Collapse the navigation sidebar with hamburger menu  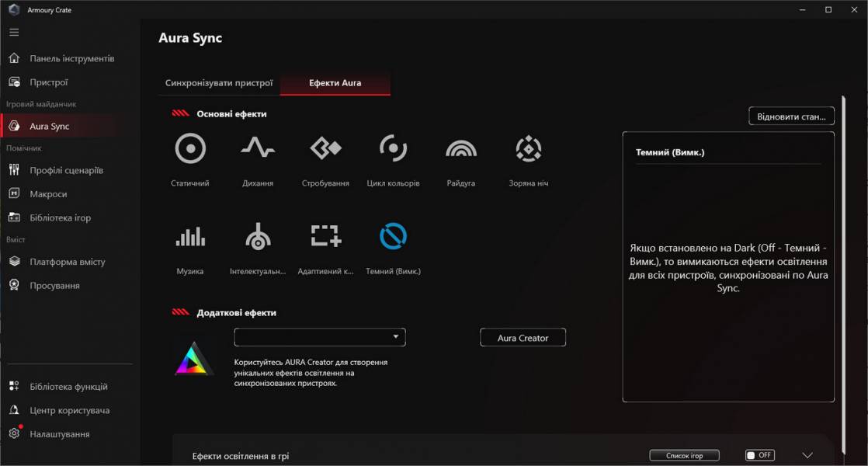[x=13, y=32]
